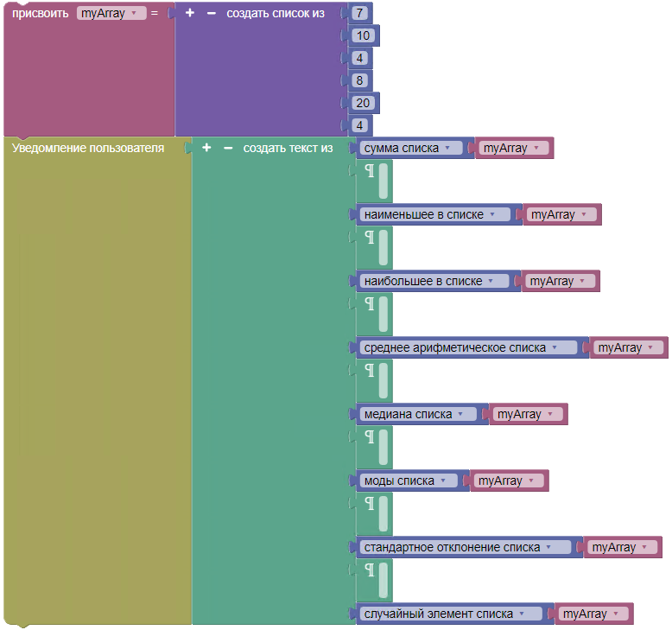Add an item with the create-text plus icon
Image resolution: width=672 pixels, height=630 pixels.
tap(206, 148)
